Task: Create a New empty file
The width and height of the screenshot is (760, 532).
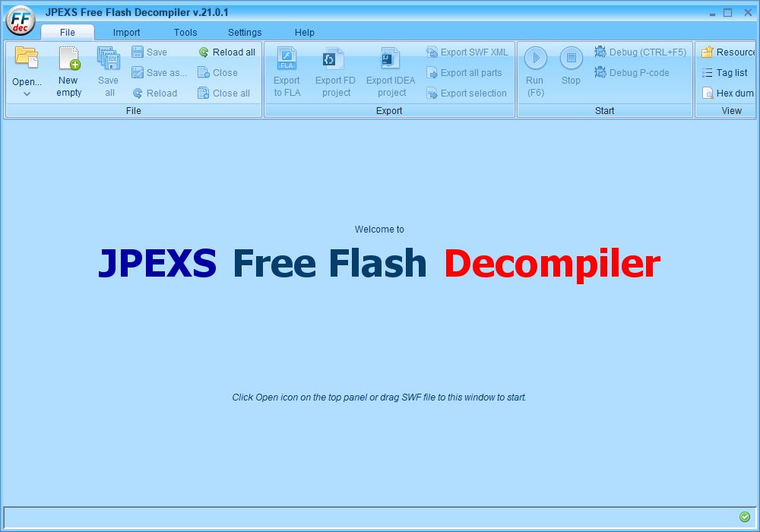Action: [x=69, y=71]
